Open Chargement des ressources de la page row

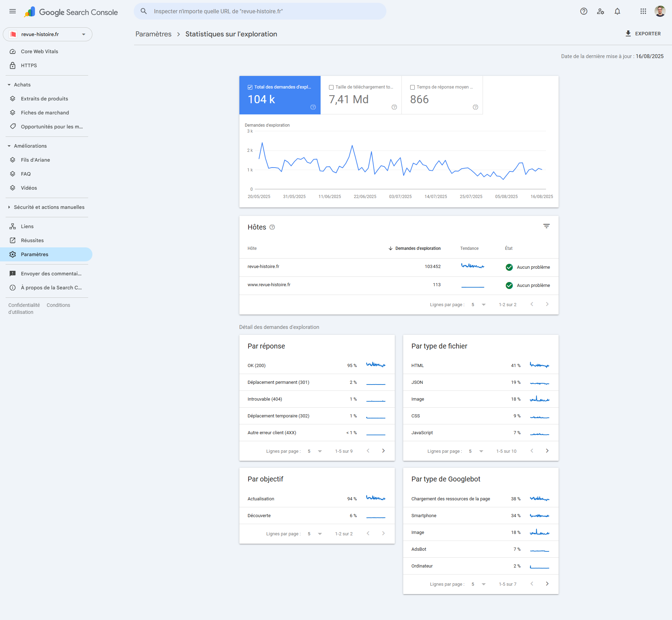(481, 499)
